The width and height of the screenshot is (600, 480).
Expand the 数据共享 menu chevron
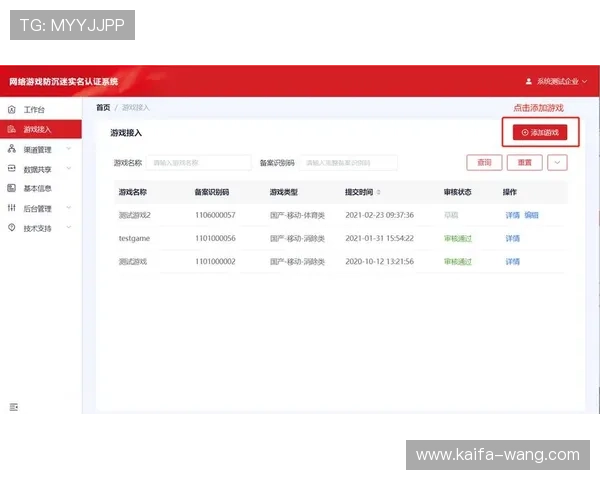click(68, 168)
